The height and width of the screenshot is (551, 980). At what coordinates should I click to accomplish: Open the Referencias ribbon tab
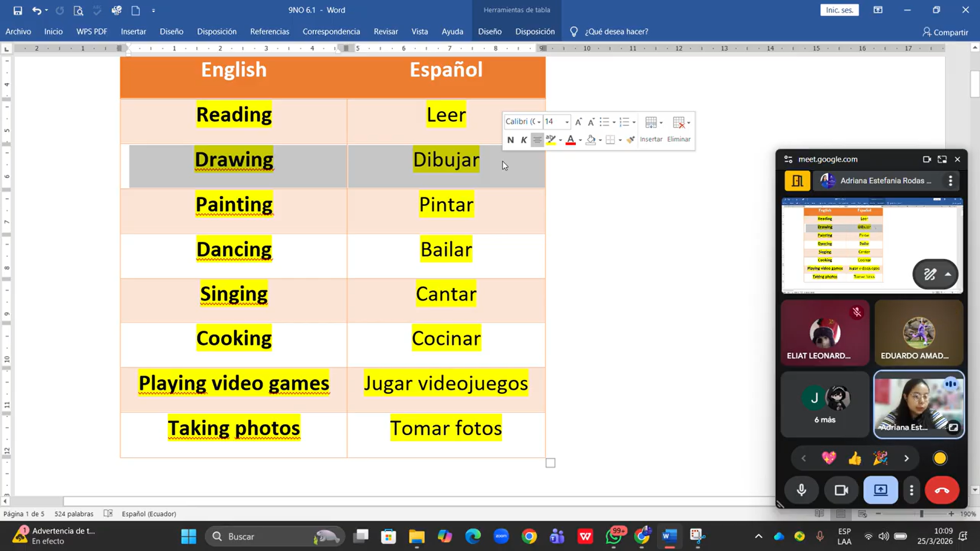(269, 32)
